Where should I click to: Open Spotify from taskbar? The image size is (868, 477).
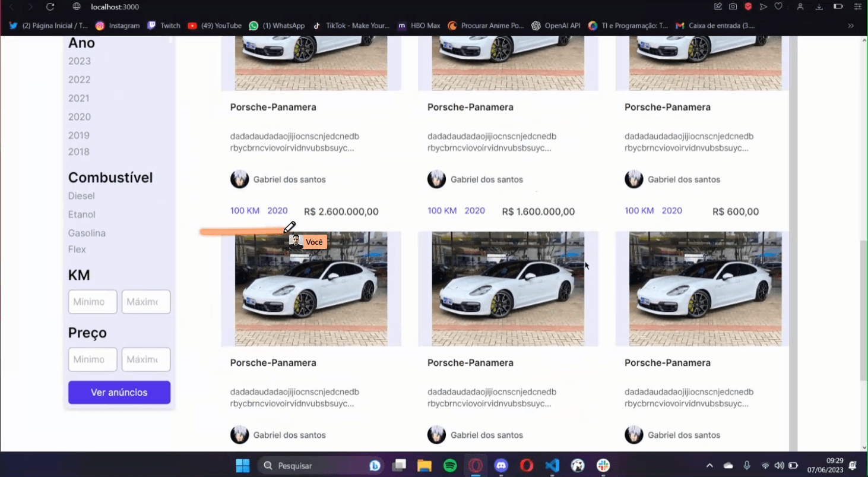(x=450, y=465)
